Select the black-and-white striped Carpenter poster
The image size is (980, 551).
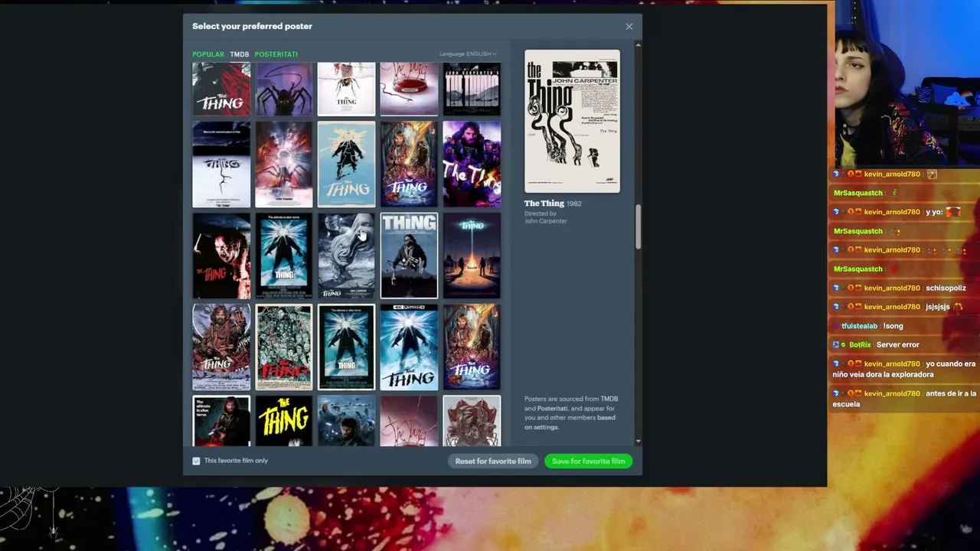tap(472, 89)
